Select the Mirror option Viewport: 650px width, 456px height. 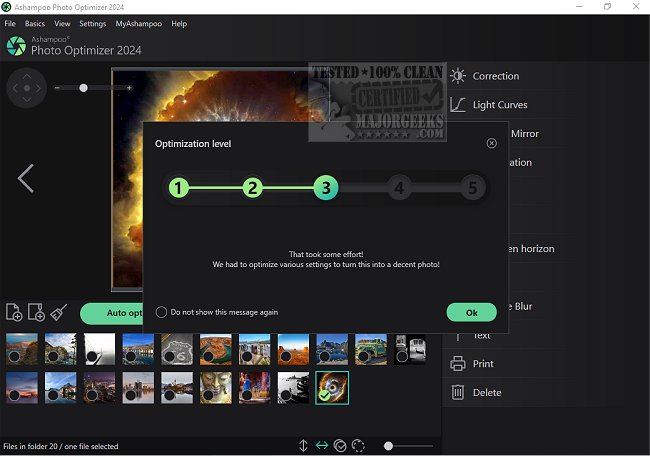(525, 133)
